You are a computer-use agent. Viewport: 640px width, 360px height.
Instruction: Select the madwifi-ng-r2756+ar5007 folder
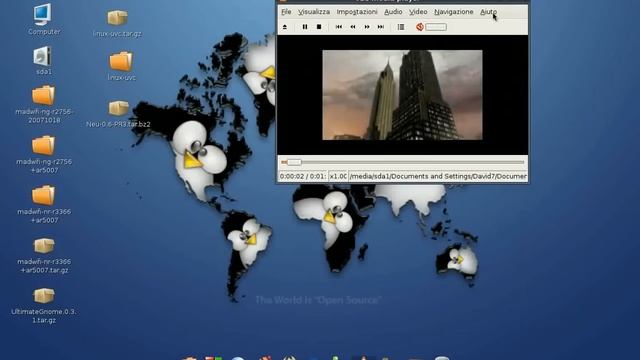coord(44,155)
